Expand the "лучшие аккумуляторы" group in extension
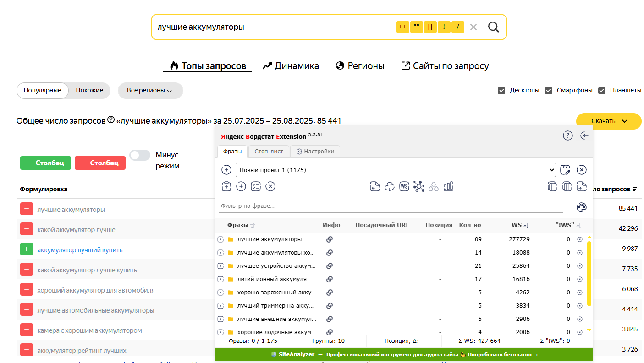This screenshot has width=644, height=363. pos(220,239)
